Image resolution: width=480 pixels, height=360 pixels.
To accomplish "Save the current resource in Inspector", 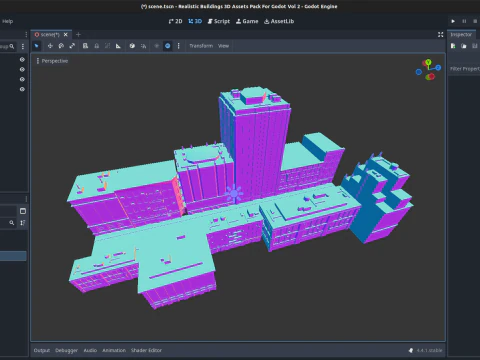I will click(x=475, y=46).
